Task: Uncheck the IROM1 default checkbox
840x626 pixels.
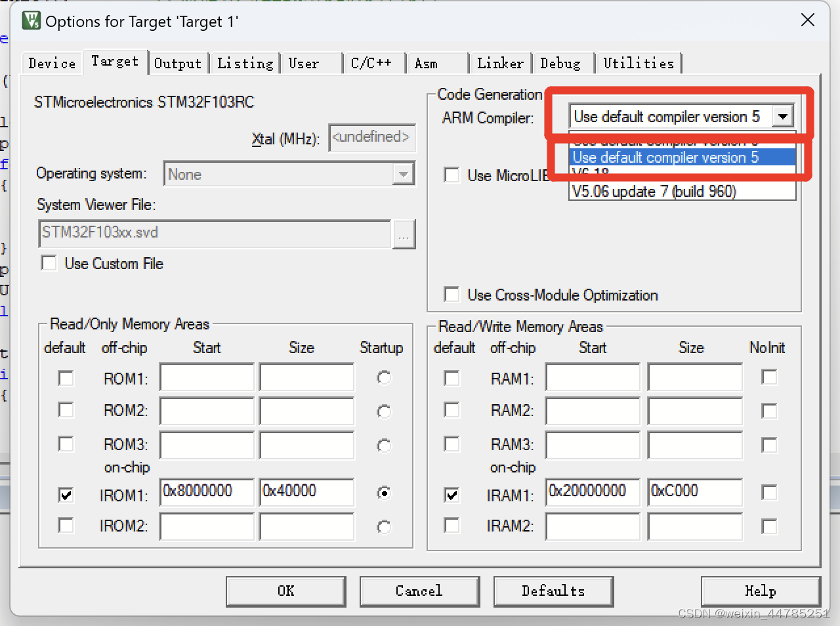Action: (x=66, y=494)
